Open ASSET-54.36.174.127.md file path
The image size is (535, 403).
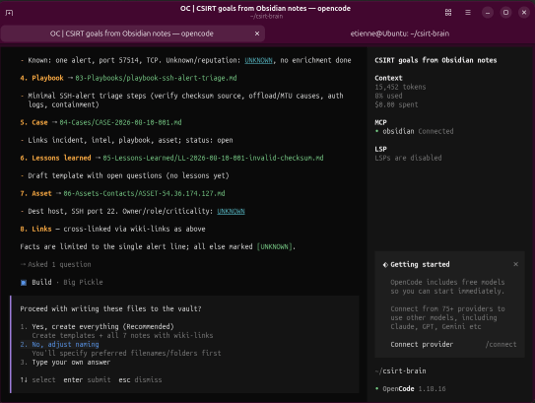click(144, 193)
